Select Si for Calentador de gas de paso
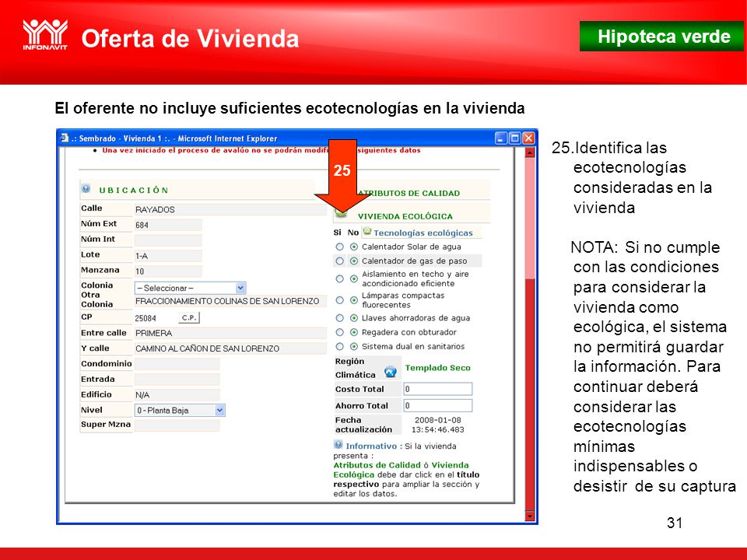Image resolution: width=747 pixels, height=560 pixels. (339, 261)
